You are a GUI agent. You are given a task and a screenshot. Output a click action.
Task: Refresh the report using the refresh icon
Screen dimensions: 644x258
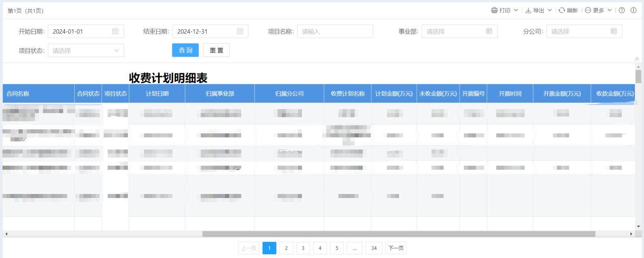(x=562, y=11)
